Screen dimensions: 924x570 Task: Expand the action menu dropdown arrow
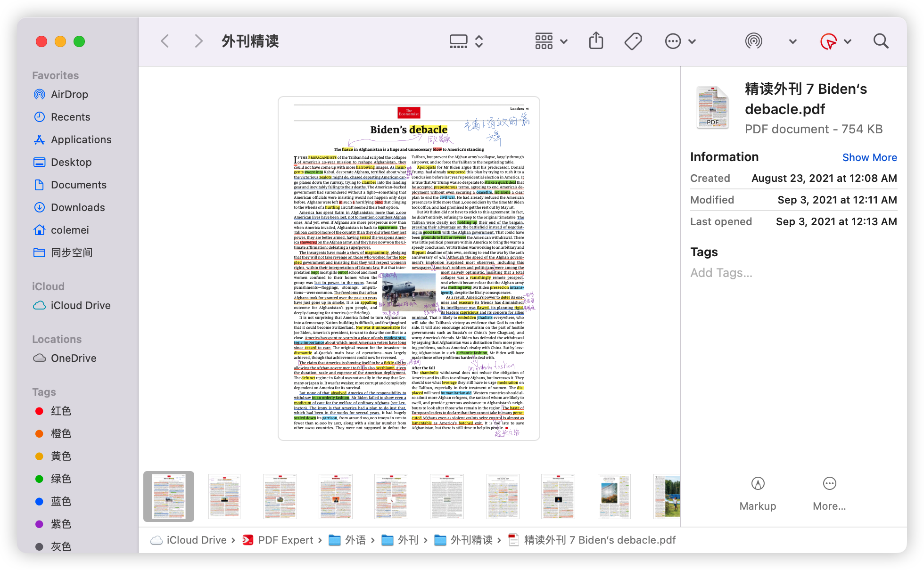tap(692, 41)
